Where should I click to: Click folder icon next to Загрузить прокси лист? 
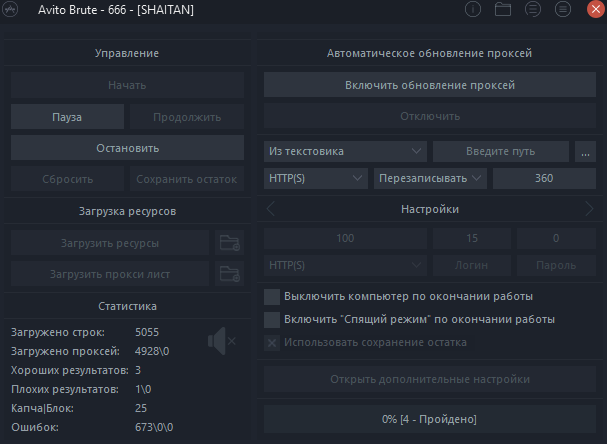pyautogui.click(x=229, y=274)
